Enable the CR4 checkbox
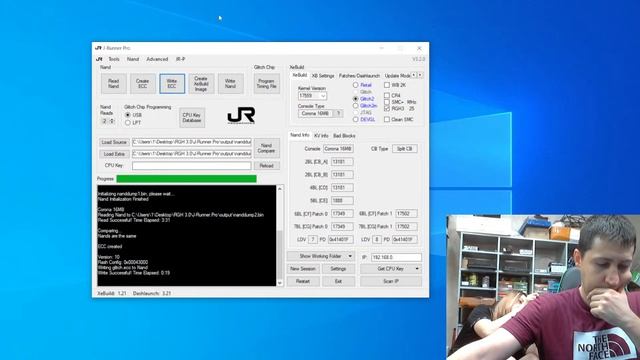The width and height of the screenshot is (640, 360). [387, 96]
